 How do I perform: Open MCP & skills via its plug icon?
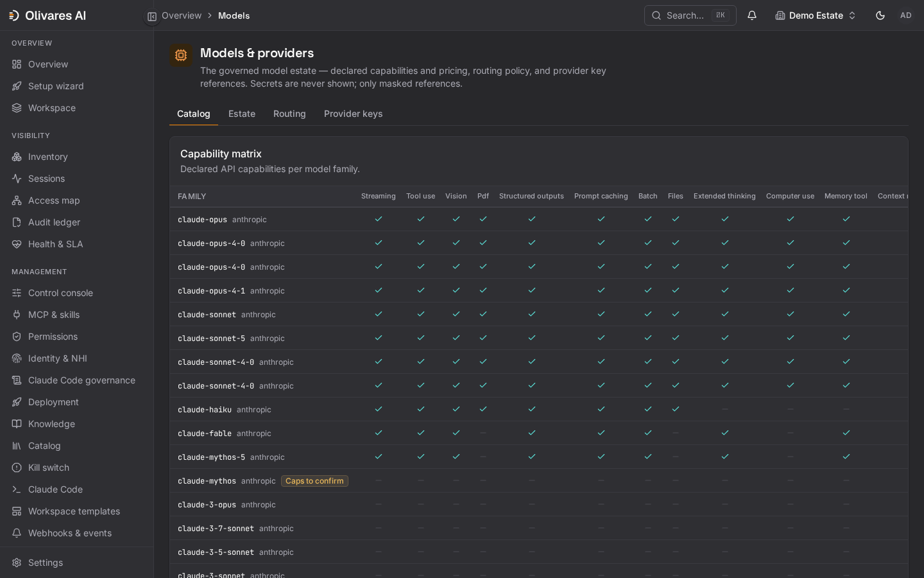coord(17,315)
